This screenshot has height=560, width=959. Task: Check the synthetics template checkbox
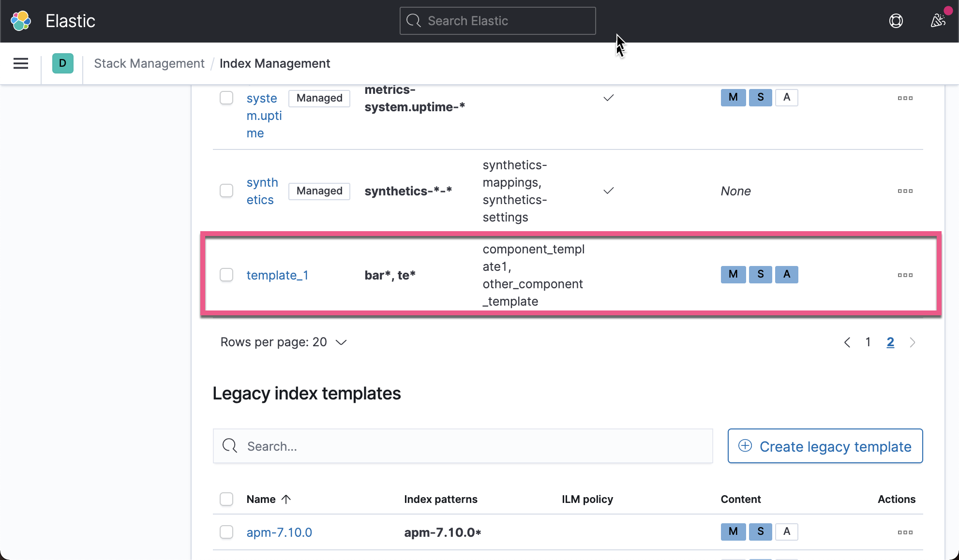click(x=226, y=191)
